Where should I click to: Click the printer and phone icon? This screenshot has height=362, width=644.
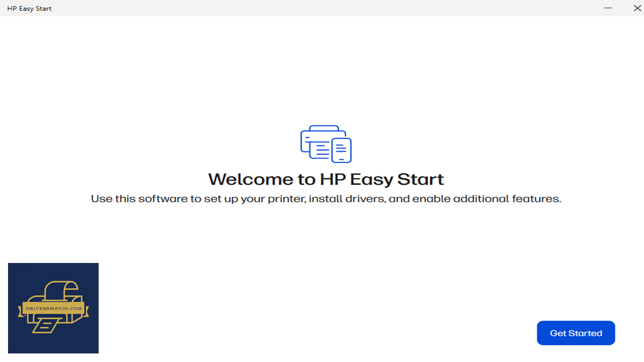tap(326, 144)
